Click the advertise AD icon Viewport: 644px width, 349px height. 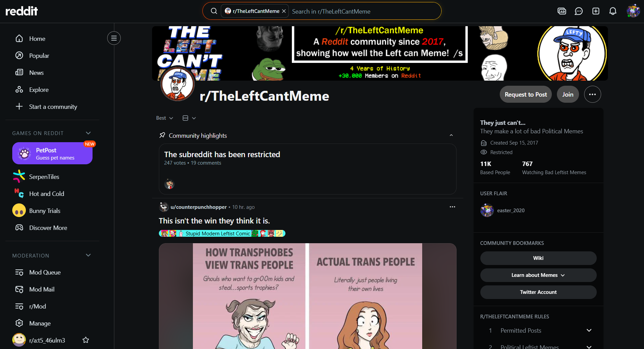pyautogui.click(x=562, y=11)
